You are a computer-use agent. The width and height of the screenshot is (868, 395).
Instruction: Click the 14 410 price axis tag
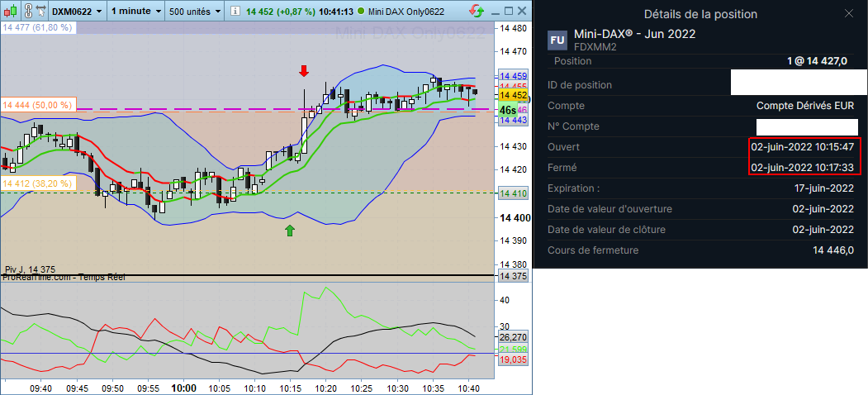pos(513,193)
